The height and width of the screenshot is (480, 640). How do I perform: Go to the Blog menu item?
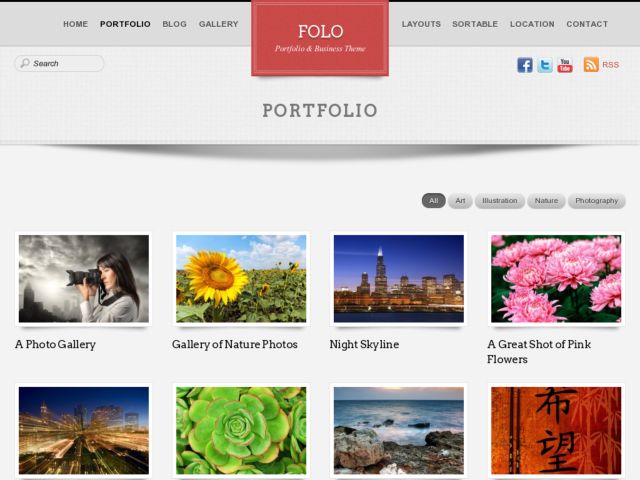174,24
